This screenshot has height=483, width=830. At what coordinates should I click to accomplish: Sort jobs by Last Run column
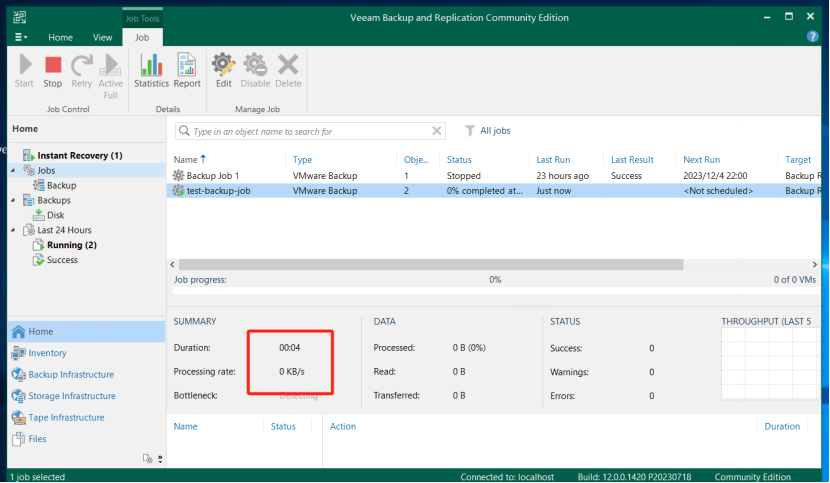(x=553, y=159)
